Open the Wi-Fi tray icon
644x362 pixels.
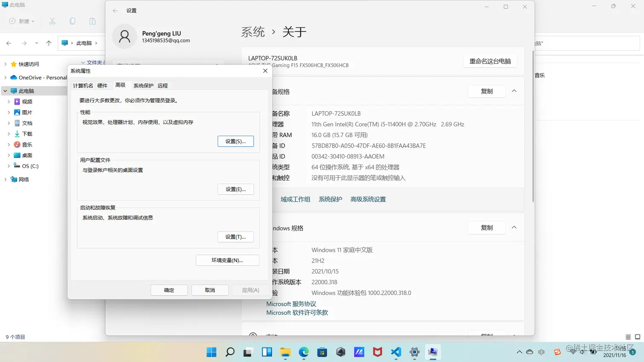coord(573,352)
